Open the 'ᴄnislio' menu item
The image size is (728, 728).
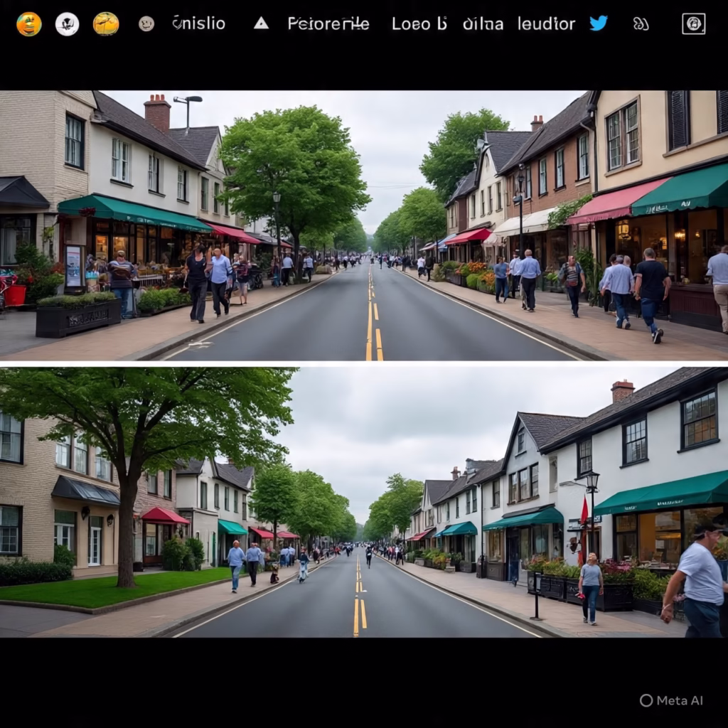click(x=199, y=23)
